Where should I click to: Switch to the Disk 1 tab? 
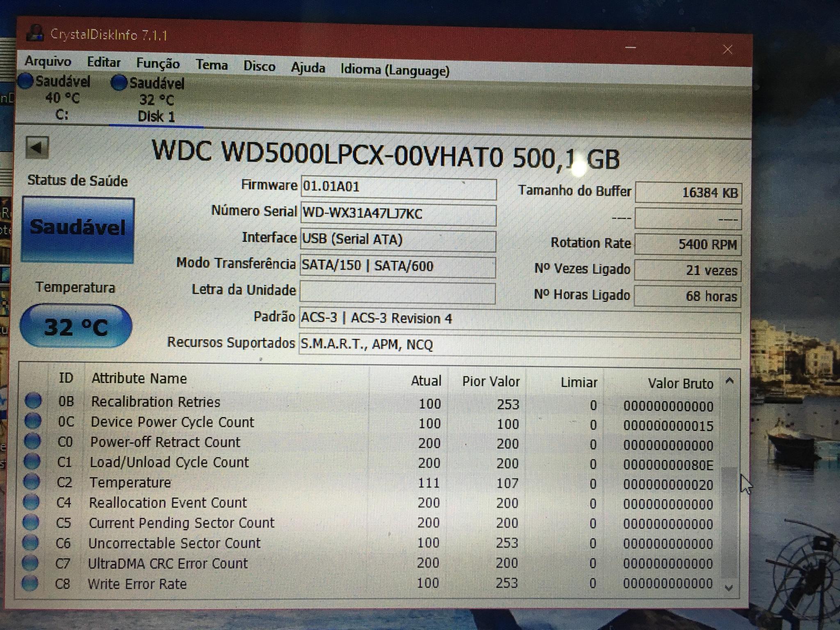coord(156,100)
